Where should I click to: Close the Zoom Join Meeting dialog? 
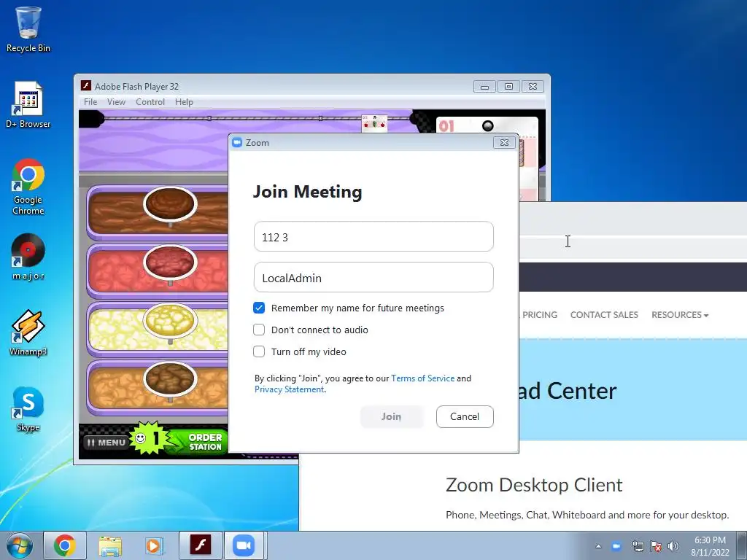(504, 142)
